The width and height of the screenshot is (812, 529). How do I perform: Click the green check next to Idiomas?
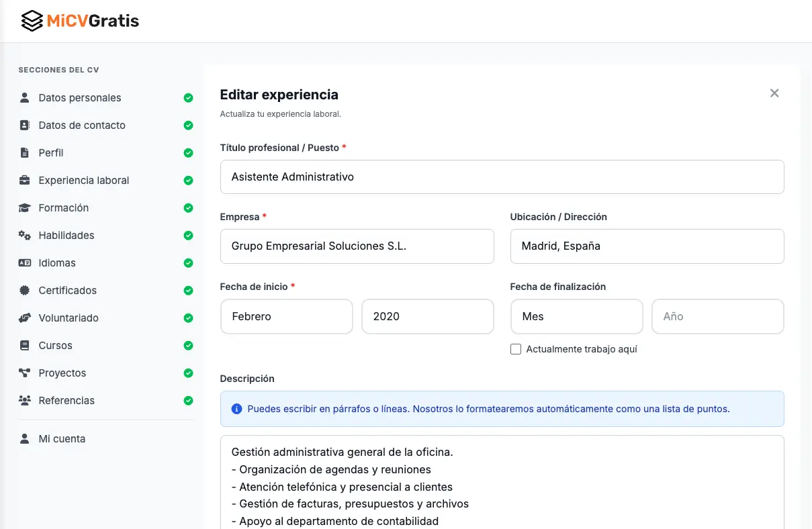click(x=188, y=262)
